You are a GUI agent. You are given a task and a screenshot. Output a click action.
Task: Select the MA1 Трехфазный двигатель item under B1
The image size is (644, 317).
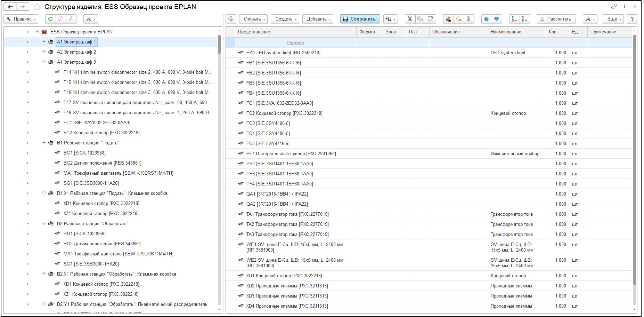[x=118, y=173]
